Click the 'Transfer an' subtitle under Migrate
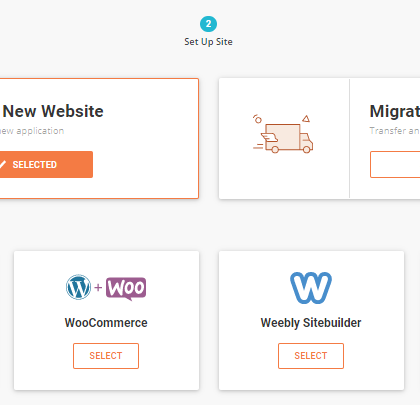 [x=395, y=131]
